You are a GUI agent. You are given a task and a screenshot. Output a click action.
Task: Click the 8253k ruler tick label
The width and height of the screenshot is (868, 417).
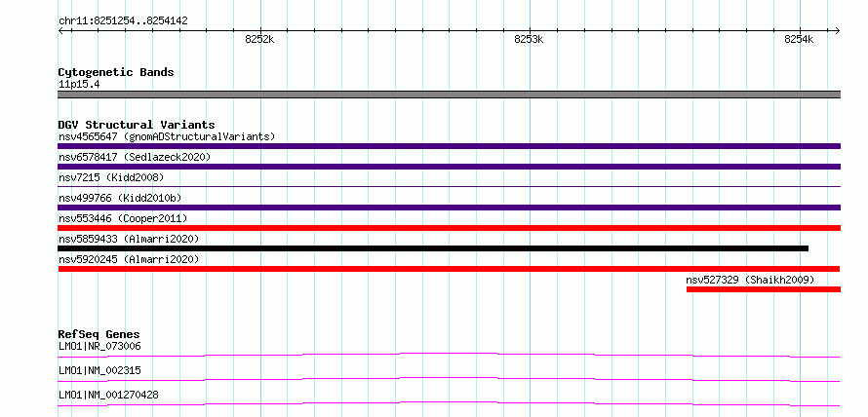point(530,39)
